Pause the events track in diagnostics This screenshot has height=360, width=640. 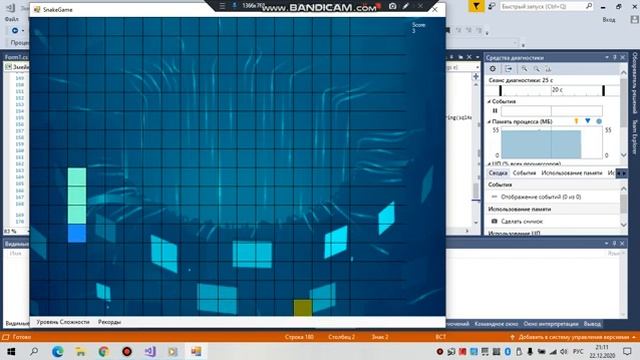(495, 111)
